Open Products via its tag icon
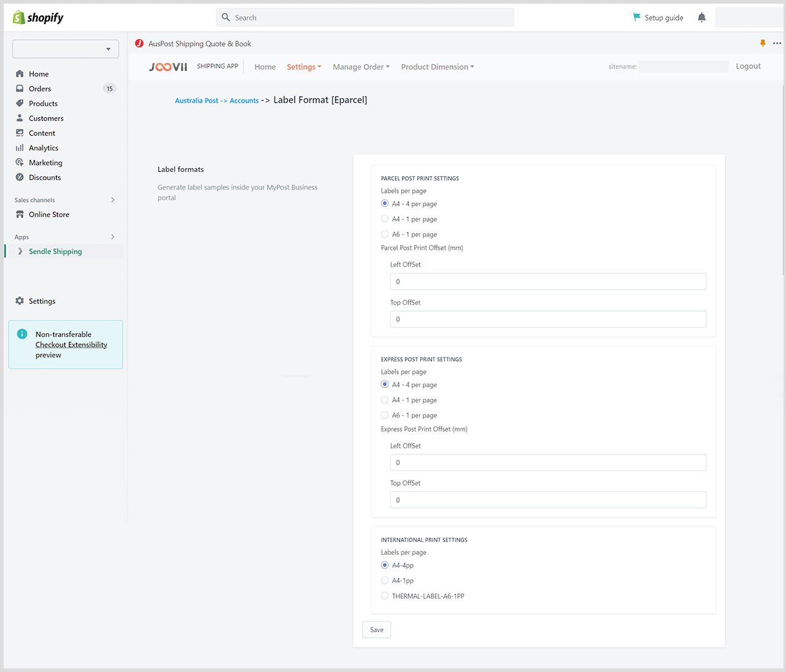The image size is (786, 672). tap(20, 103)
